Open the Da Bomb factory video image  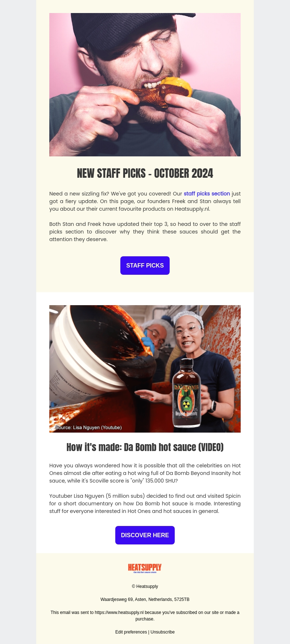(145, 369)
